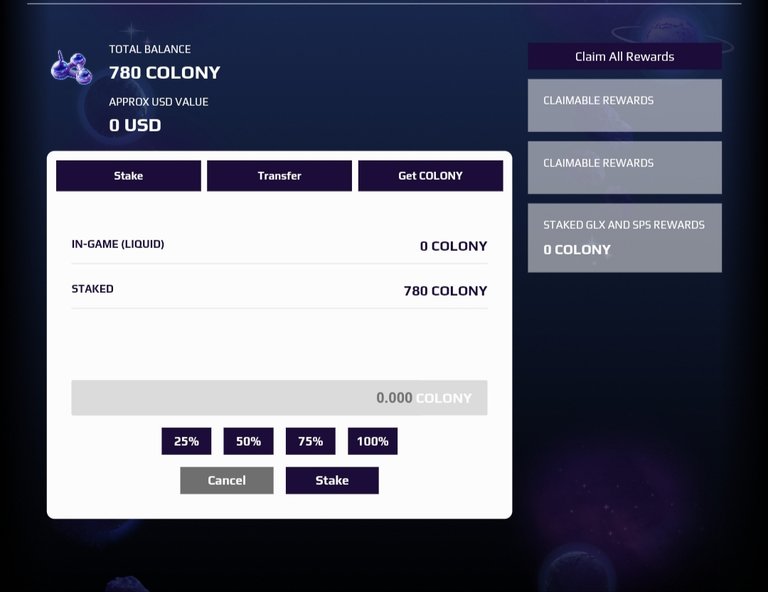Click the 0 USD approximate value
The width and height of the screenshot is (768, 592).
coord(135,125)
